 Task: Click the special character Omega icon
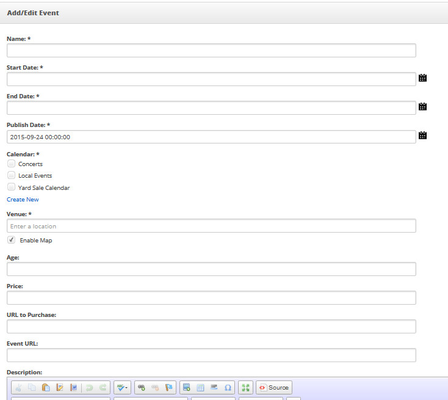point(228,387)
